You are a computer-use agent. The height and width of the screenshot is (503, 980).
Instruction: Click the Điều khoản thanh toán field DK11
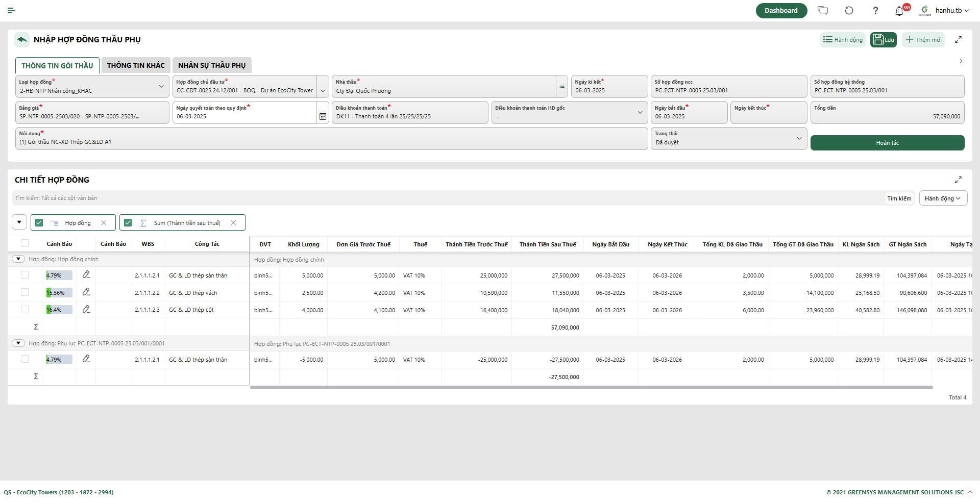pos(410,112)
